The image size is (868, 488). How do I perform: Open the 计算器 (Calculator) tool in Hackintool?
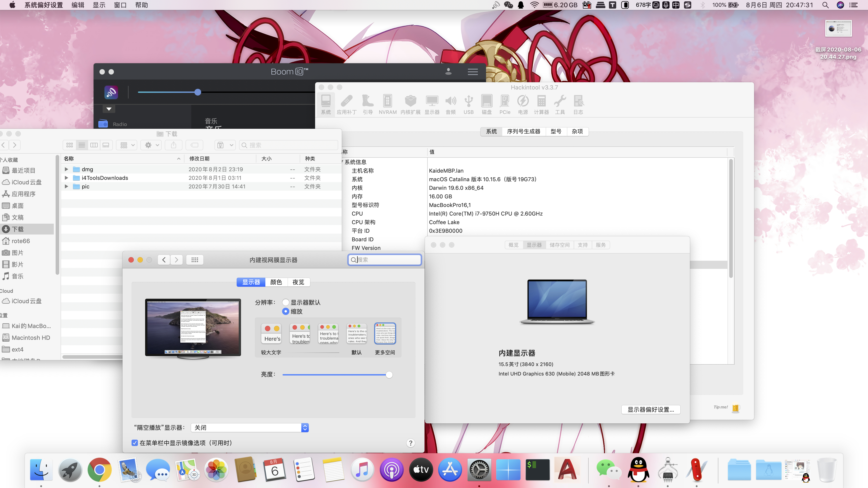[542, 104]
